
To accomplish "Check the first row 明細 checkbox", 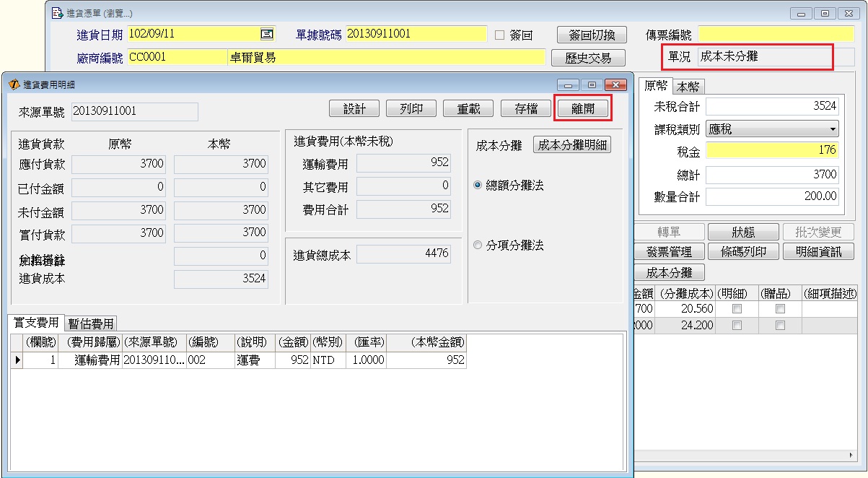I will (737, 308).
